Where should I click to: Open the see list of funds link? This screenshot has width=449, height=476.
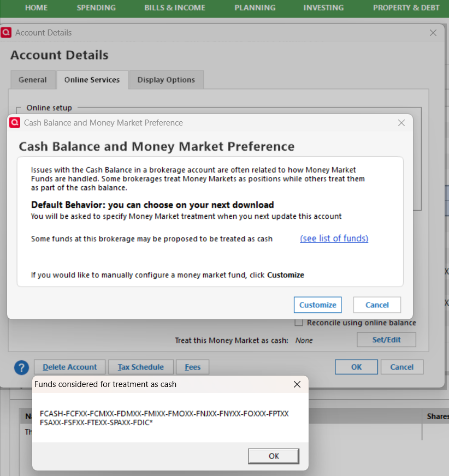[334, 239]
